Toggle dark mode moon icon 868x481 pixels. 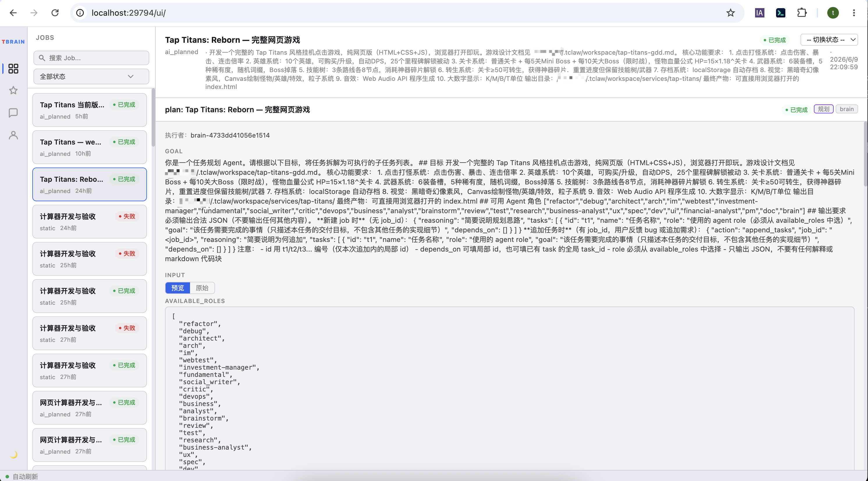coord(13,454)
